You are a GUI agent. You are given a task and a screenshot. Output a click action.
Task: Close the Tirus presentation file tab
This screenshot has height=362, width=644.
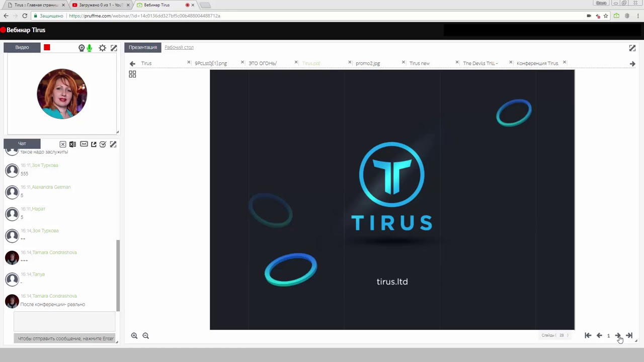click(x=189, y=63)
